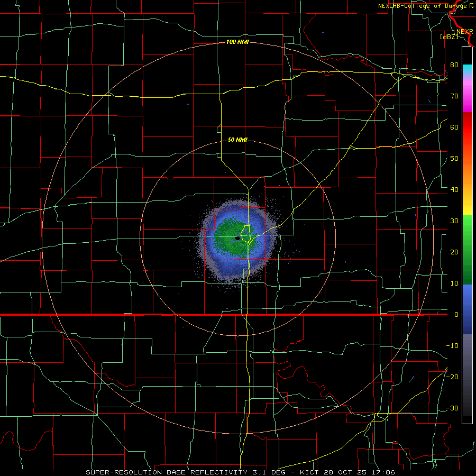476x476 pixels.
Task: Click the '50' value on the dBZ scale
Action: (454, 159)
